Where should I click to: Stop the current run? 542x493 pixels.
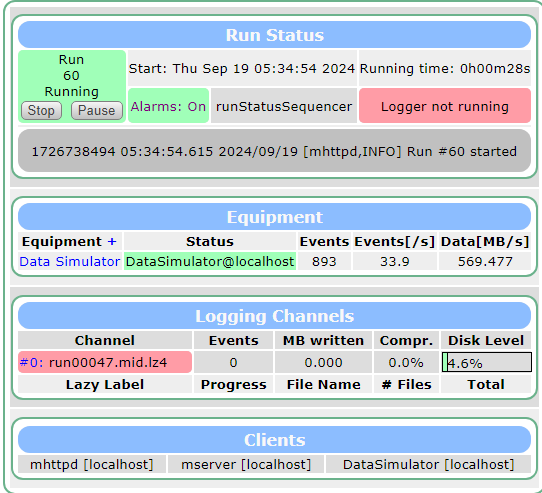point(41,111)
